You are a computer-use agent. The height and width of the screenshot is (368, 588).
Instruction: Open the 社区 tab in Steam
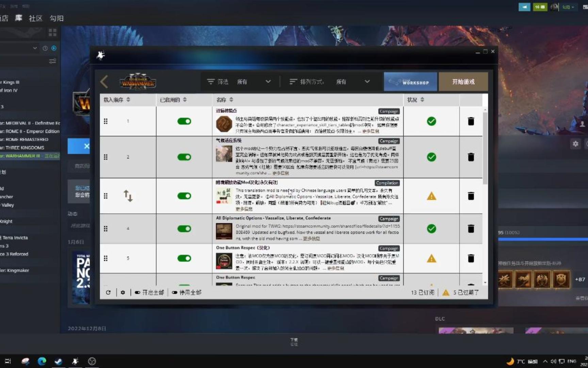click(36, 18)
